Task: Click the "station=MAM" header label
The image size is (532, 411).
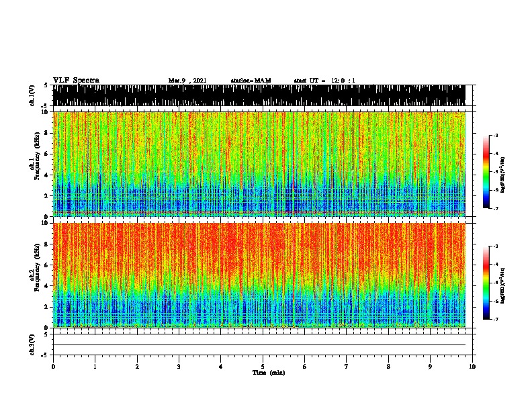Action: coord(251,81)
